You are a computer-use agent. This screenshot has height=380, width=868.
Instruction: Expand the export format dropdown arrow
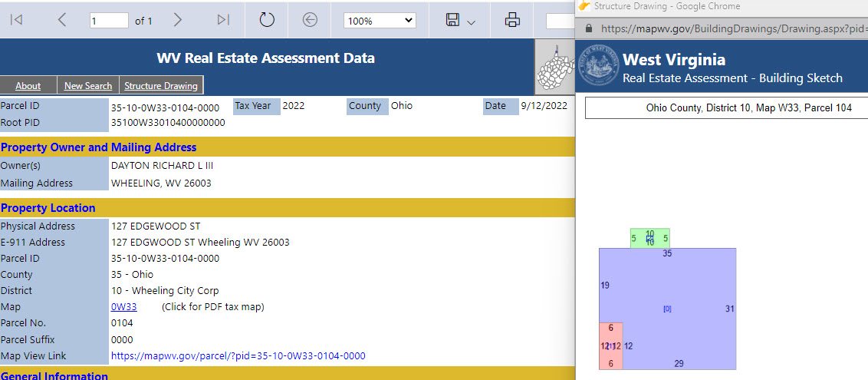(x=472, y=22)
